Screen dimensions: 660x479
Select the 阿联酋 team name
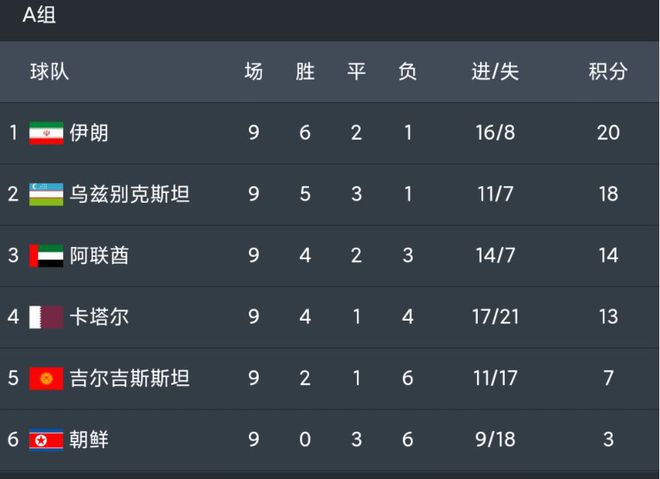pyautogui.click(x=99, y=256)
